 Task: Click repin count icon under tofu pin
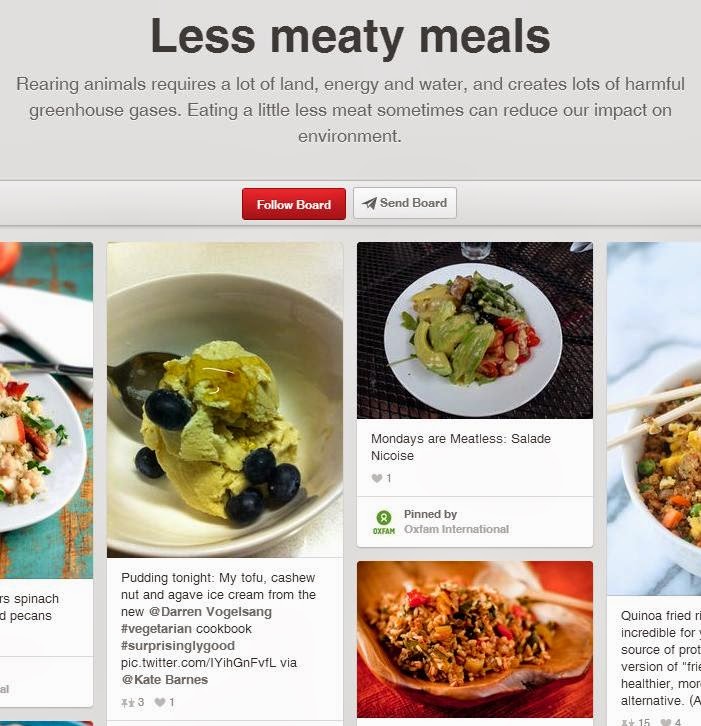[x=127, y=702]
